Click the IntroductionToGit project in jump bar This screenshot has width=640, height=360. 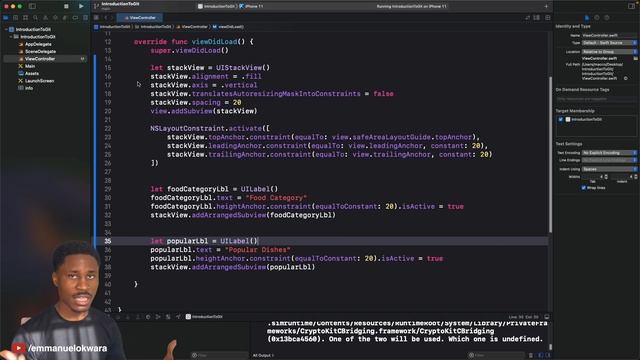112,27
